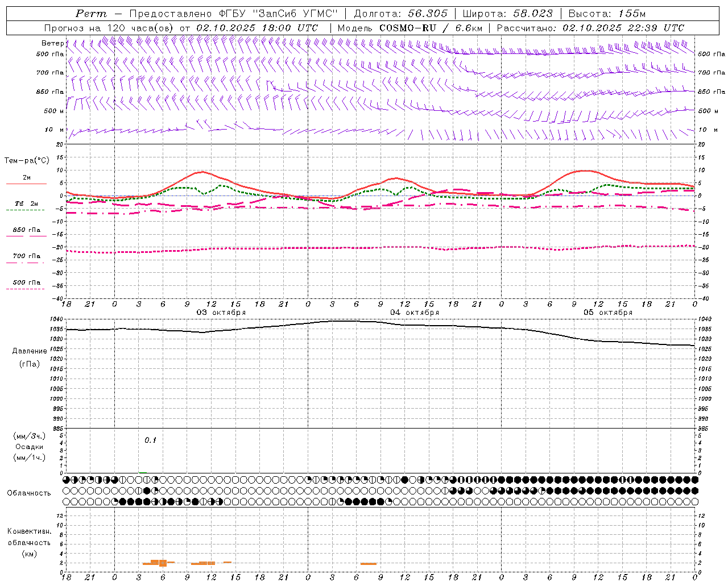Click the "(км)" unit label

click(29, 553)
